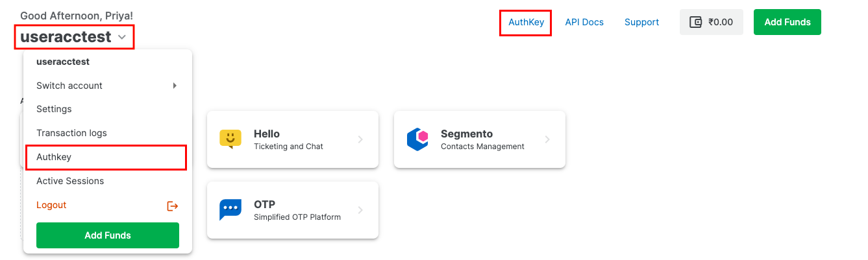This screenshot has height=260, width=868.
Task: Click the Segmento hexagon logo icon
Action: pyautogui.click(x=417, y=139)
